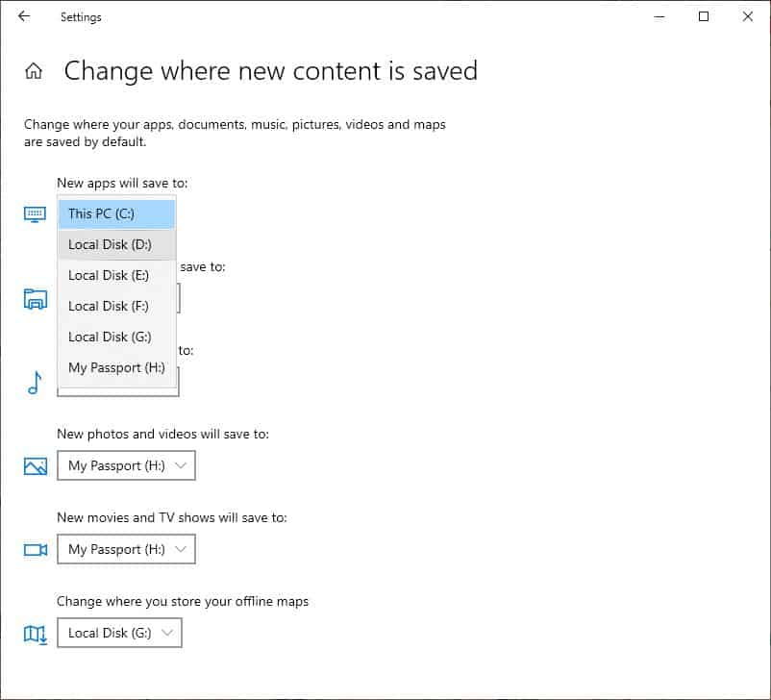Viewport: 771px width, 700px height.
Task: Click the Settings label in the title bar
Action: click(x=81, y=16)
